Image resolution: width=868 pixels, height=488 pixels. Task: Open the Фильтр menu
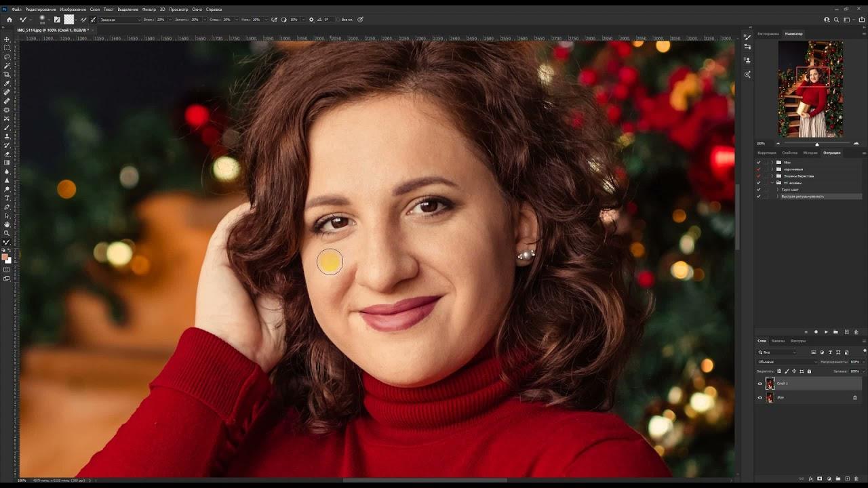(149, 9)
